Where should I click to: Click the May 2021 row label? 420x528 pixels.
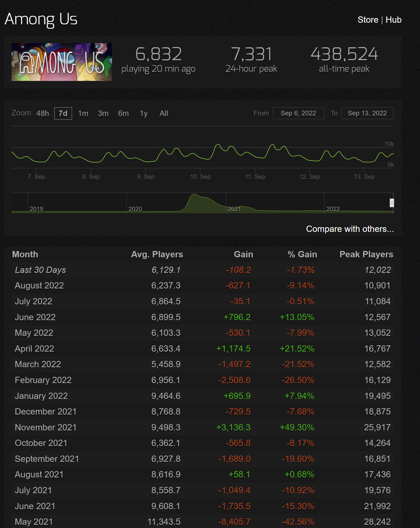[x=34, y=522]
